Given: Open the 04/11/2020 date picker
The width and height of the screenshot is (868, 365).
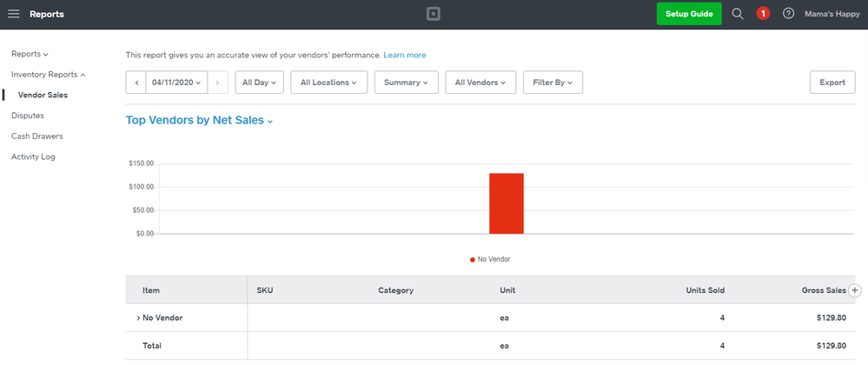Looking at the screenshot, I should pyautogui.click(x=176, y=83).
